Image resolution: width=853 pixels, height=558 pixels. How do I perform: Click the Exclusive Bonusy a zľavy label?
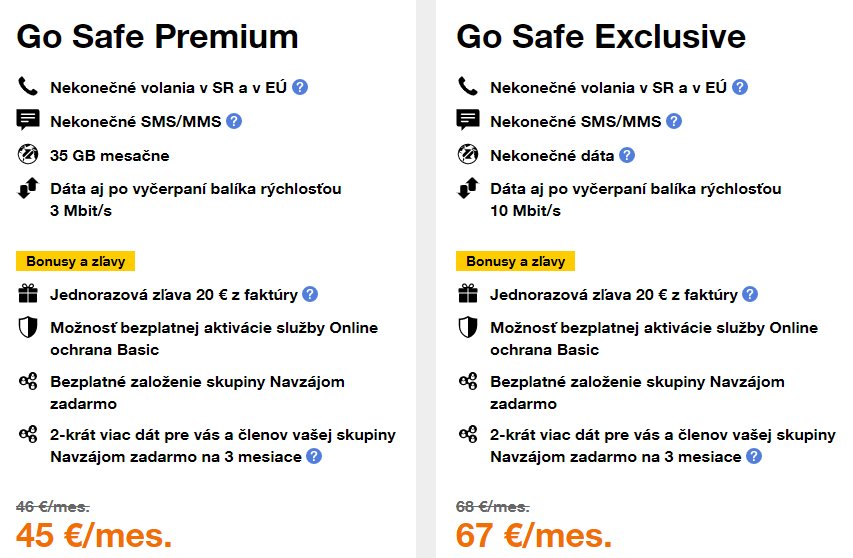tap(515, 261)
